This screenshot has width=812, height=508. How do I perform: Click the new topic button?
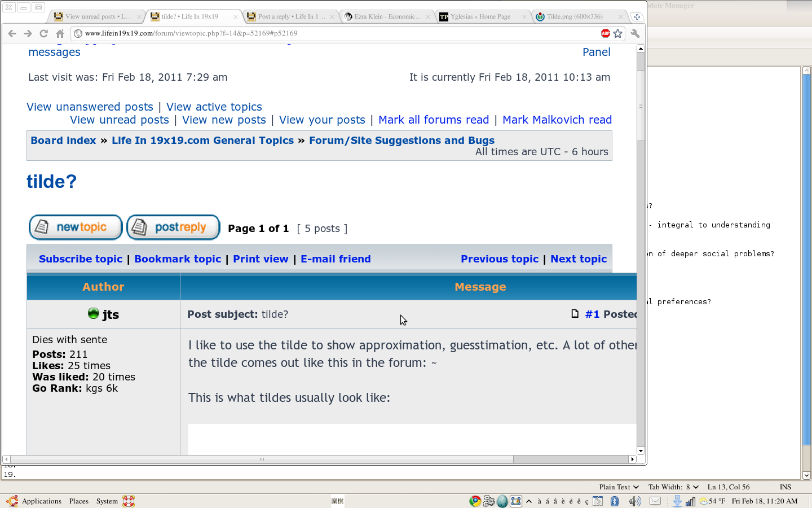(x=76, y=227)
